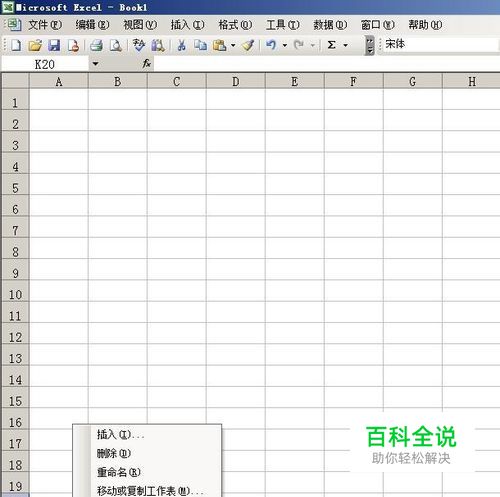Open the 窗口(W) menu

378,25
